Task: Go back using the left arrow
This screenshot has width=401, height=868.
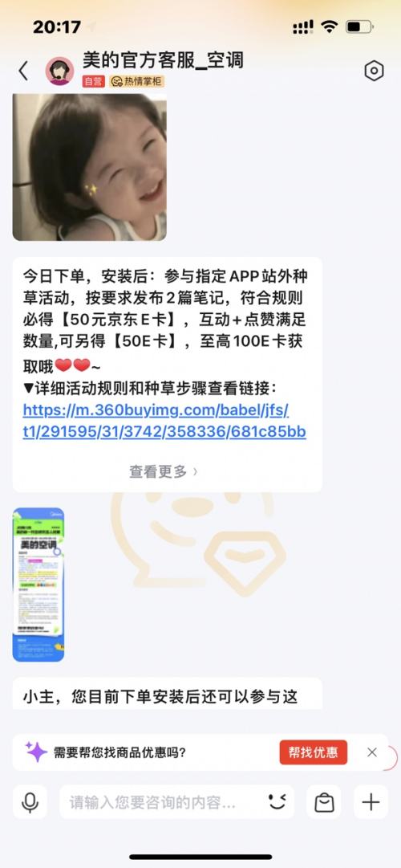Action: tap(23, 71)
